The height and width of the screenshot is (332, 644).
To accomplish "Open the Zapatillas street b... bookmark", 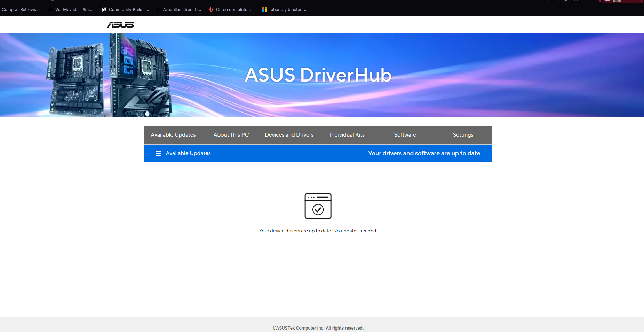I will [x=178, y=10].
